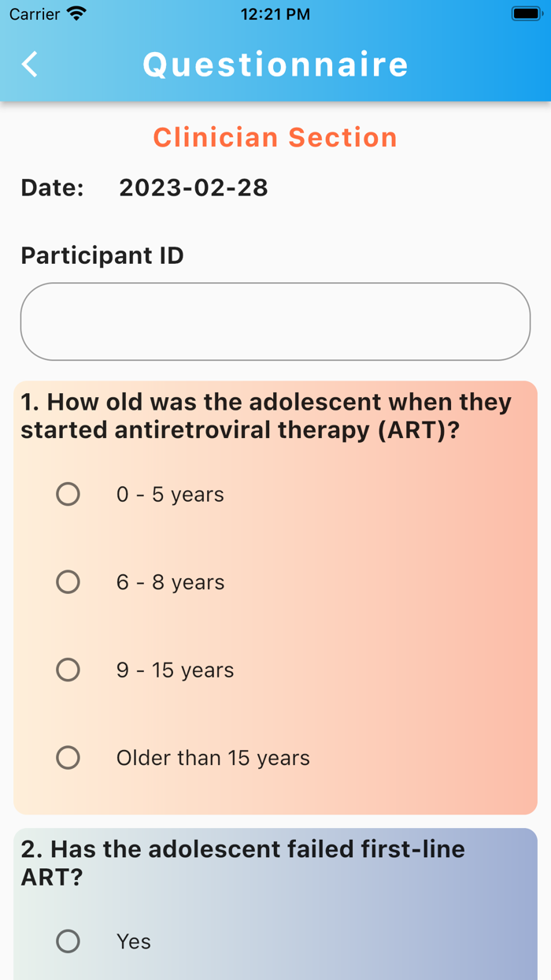Image resolution: width=551 pixels, height=980 pixels.
Task: Tap the date value 2023-02-28
Action: [x=194, y=187]
